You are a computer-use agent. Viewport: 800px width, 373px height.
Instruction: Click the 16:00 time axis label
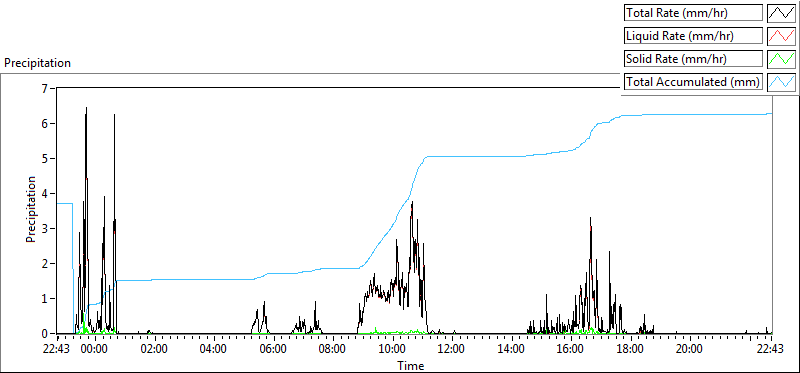point(570,350)
